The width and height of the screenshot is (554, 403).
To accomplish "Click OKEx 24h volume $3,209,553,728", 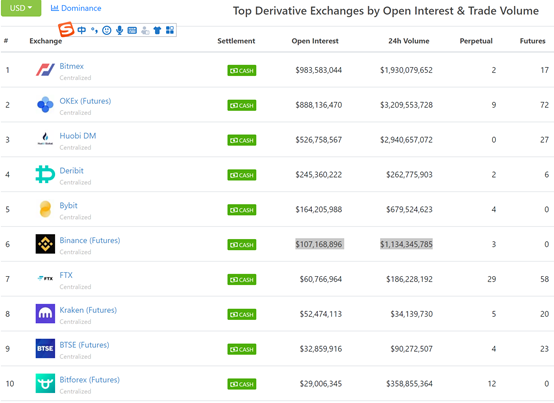I will [x=406, y=105].
